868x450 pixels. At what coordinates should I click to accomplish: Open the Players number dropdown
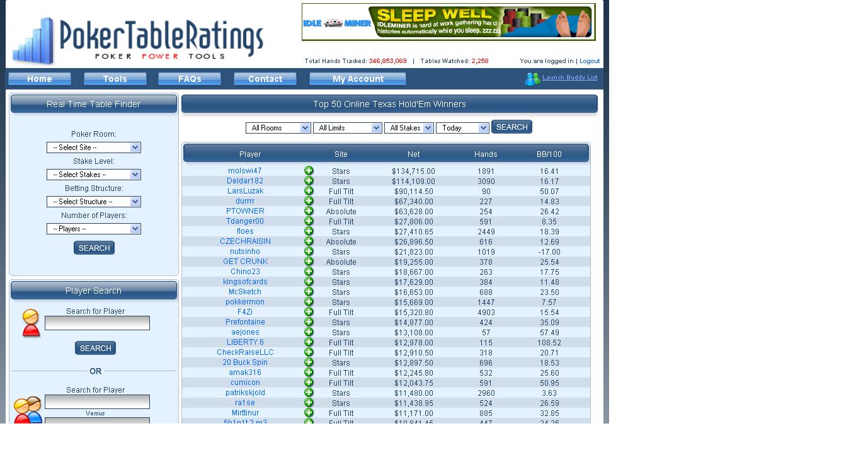coord(94,229)
